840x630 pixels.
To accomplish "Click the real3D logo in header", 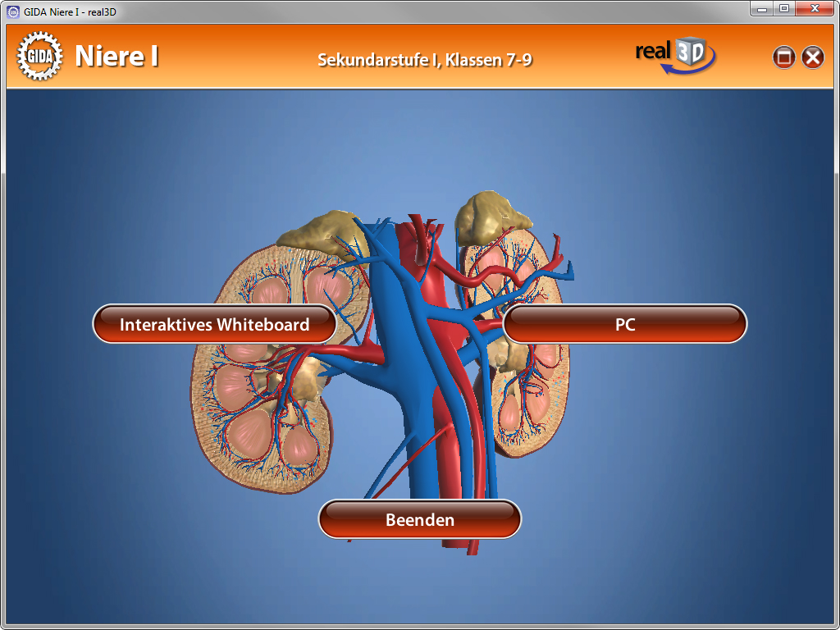I will (675, 55).
